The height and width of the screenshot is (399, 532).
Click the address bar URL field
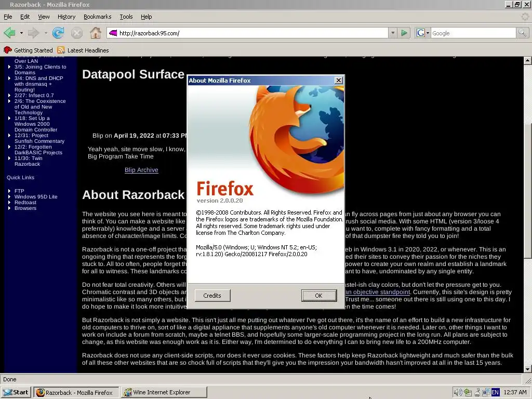pyautogui.click(x=252, y=33)
